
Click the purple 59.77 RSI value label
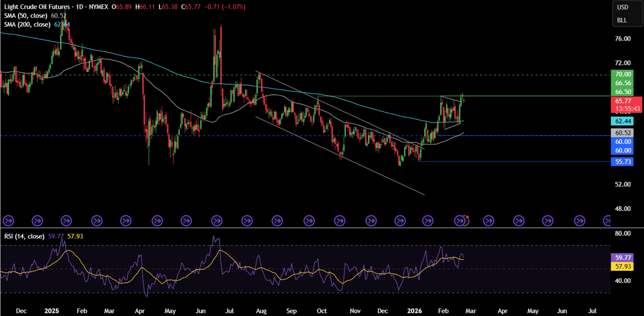click(x=623, y=258)
